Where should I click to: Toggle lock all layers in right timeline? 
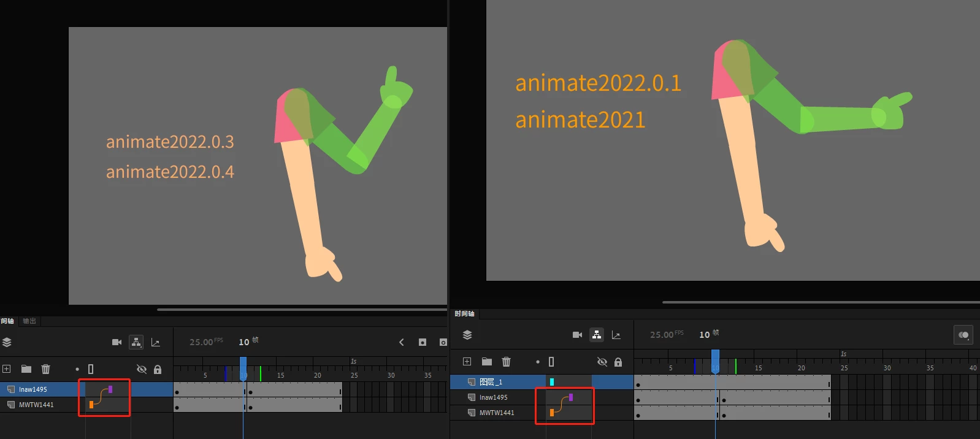click(618, 362)
